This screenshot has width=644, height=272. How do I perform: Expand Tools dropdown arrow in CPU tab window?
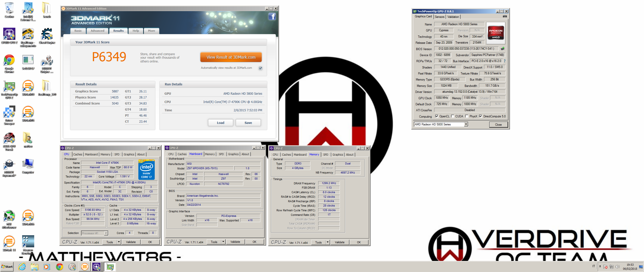pyautogui.click(x=119, y=242)
